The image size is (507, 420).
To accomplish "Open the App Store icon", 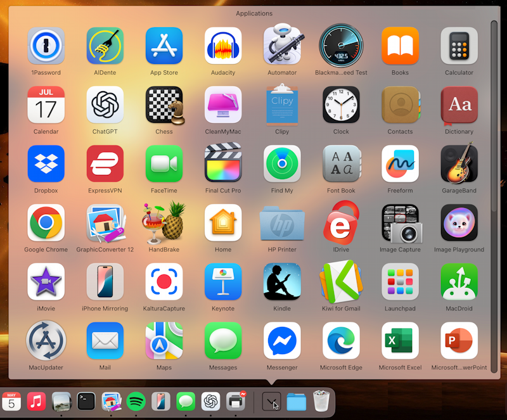I will [x=164, y=46].
